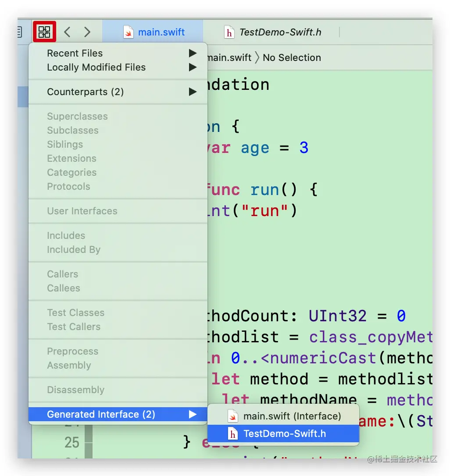450x476 pixels.
Task: Click the Swift file icon on main.swift tab
Action: pyautogui.click(x=128, y=32)
